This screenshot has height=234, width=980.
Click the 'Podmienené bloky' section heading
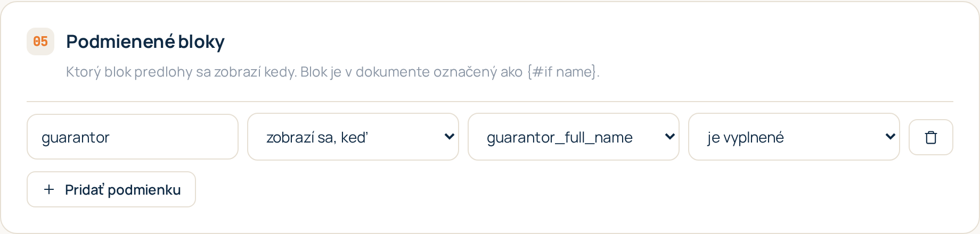(x=145, y=41)
